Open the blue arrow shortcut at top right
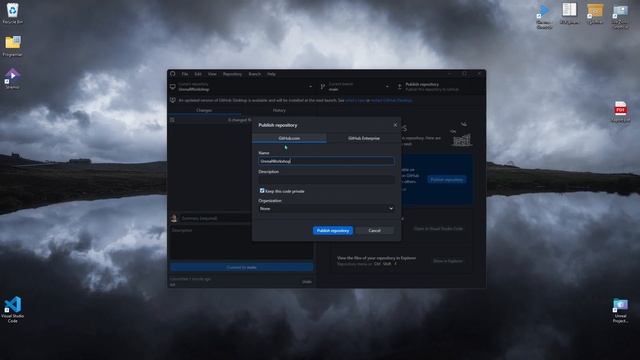Viewport: 640px width, 360px height. (544, 16)
